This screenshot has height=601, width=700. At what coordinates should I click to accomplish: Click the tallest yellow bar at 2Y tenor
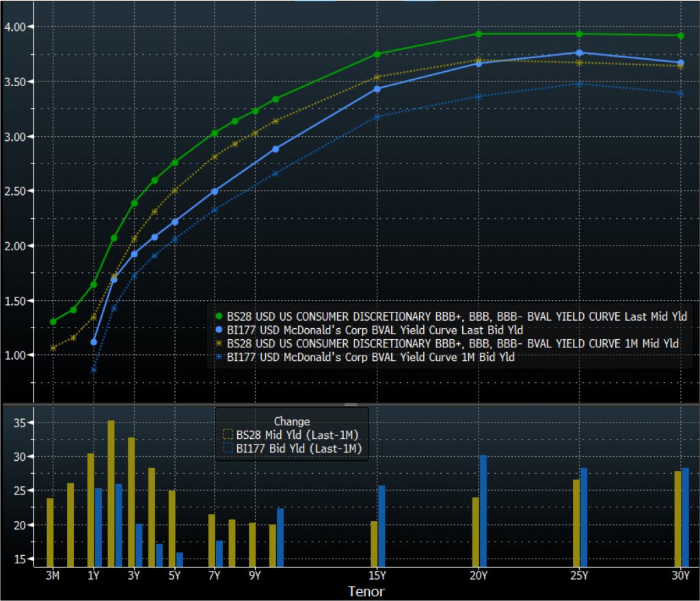click(x=111, y=492)
